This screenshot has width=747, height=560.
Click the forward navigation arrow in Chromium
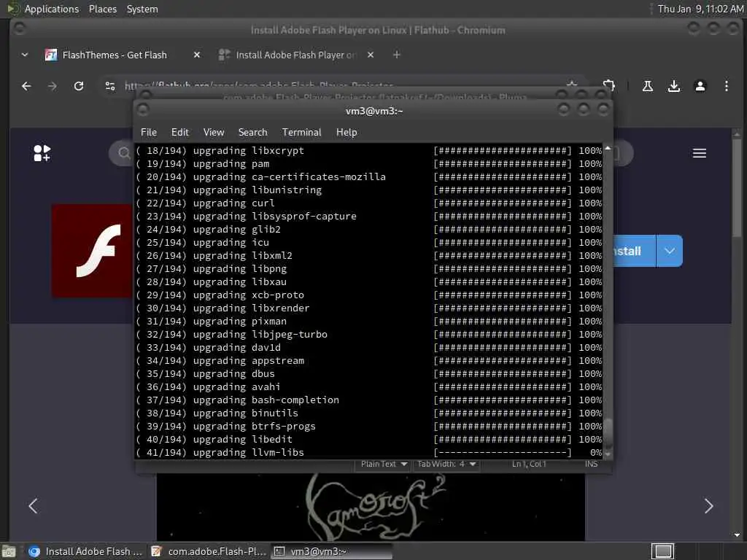(x=53, y=86)
